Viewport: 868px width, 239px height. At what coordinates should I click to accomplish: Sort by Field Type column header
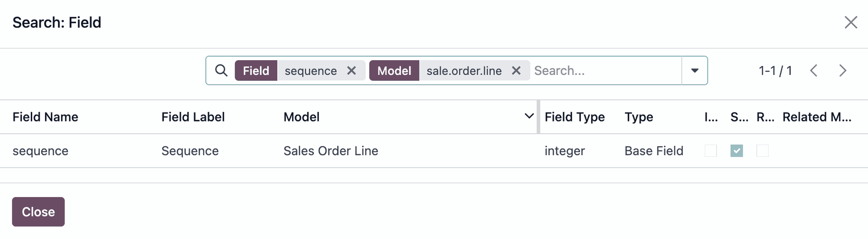click(x=575, y=117)
